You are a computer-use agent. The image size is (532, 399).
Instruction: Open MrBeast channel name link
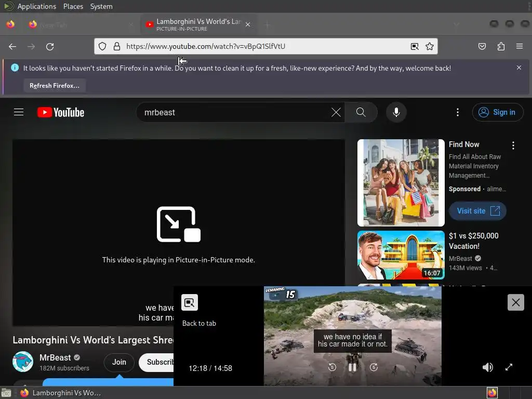[x=55, y=357]
